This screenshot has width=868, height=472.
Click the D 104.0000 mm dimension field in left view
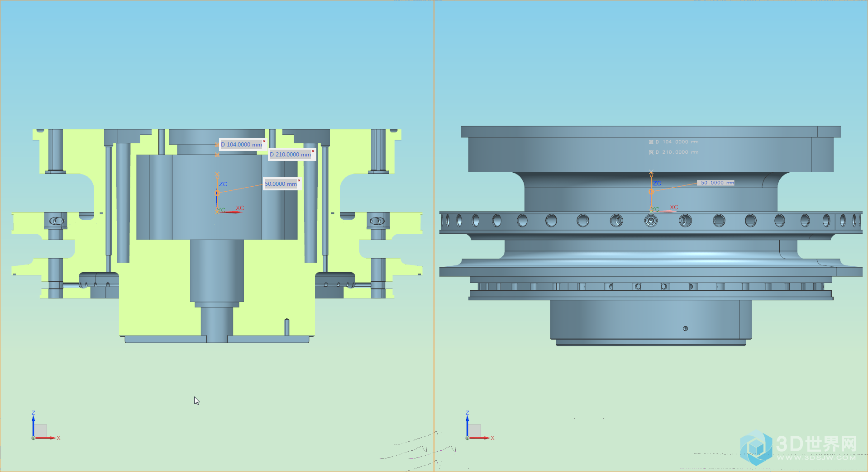click(241, 145)
